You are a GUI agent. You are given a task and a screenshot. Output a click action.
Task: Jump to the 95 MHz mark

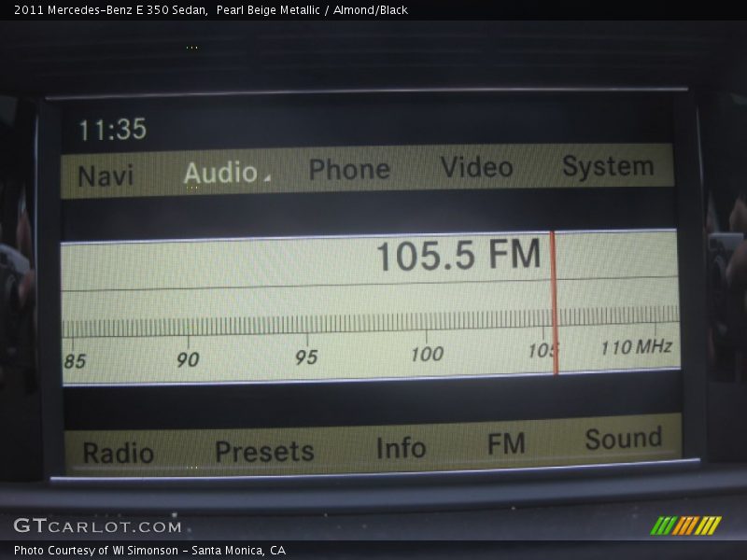[x=306, y=357]
